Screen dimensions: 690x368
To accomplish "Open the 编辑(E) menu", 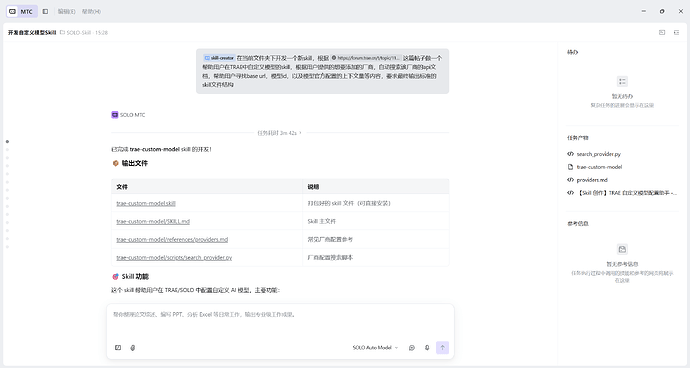I will point(66,11).
